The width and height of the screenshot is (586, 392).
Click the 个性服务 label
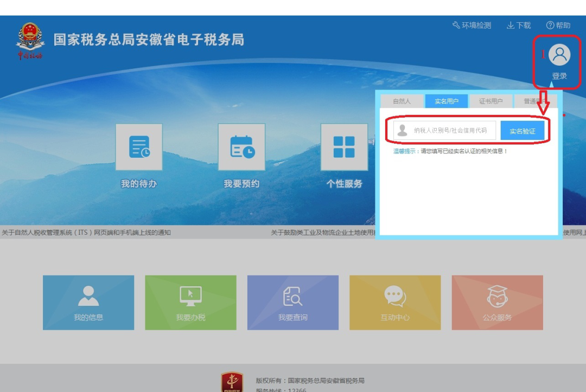point(344,184)
